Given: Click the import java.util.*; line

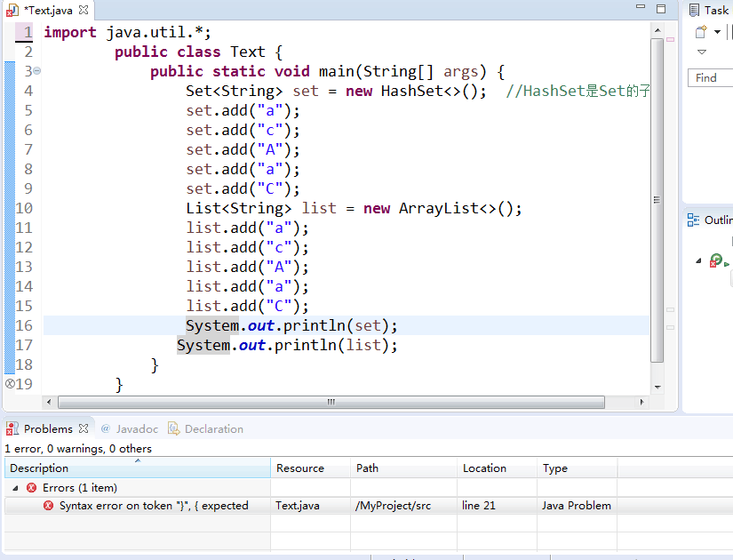Looking at the screenshot, I should pos(128,32).
